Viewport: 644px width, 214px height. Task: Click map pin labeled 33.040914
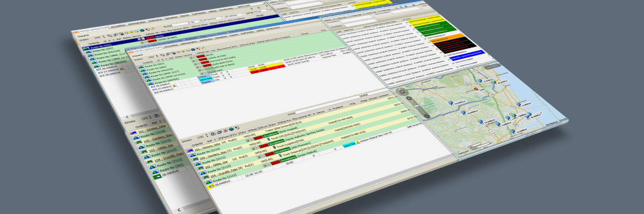[x=479, y=81]
